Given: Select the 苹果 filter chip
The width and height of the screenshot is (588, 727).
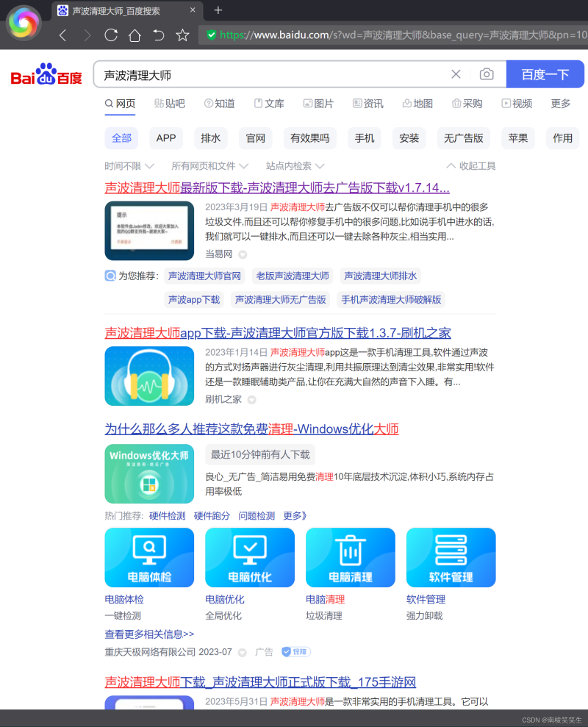Looking at the screenshot, I should pos(518,138).
